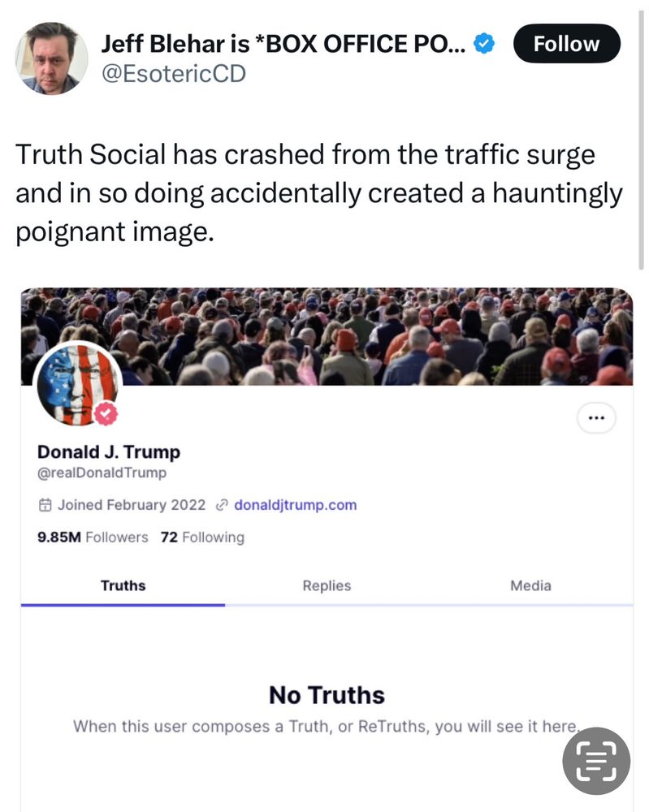
Task: Tap the image scan lens icon in bottom corner
Action: tap(595, 761)
